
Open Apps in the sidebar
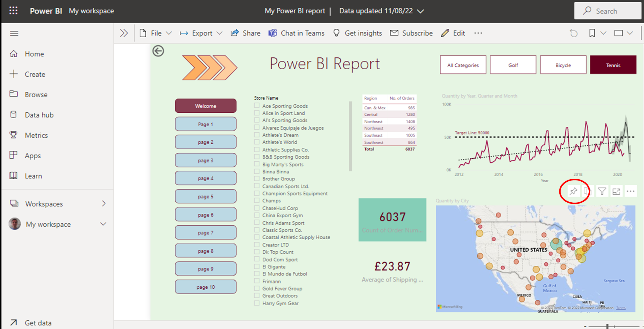click(33, 155)
